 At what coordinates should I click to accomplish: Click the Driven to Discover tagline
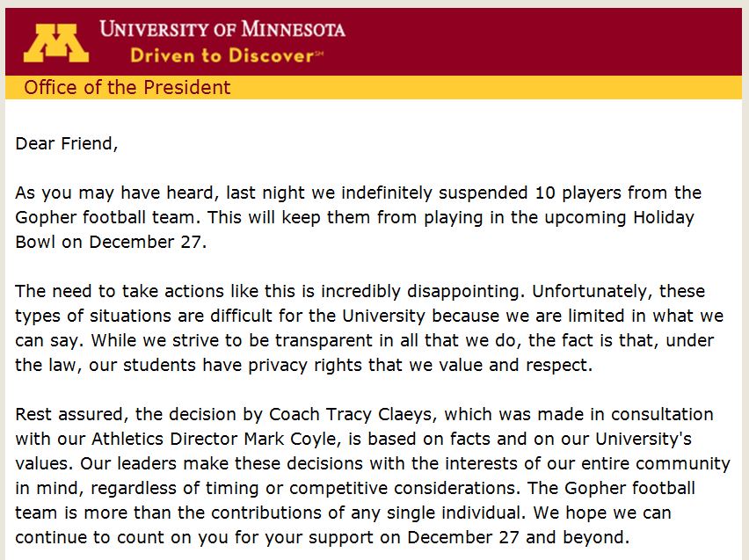[x=227, y=55]
